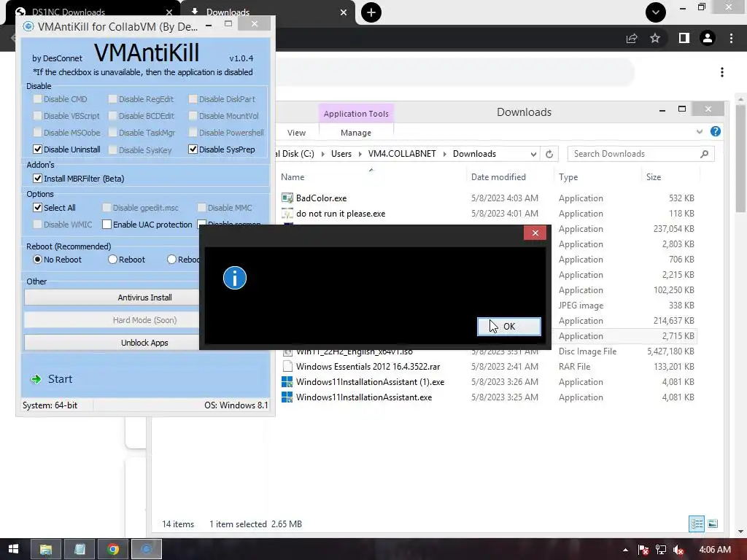Select do not run it please.exe
The width and height of the screenshot is (747, 560).
click(341, 214)
